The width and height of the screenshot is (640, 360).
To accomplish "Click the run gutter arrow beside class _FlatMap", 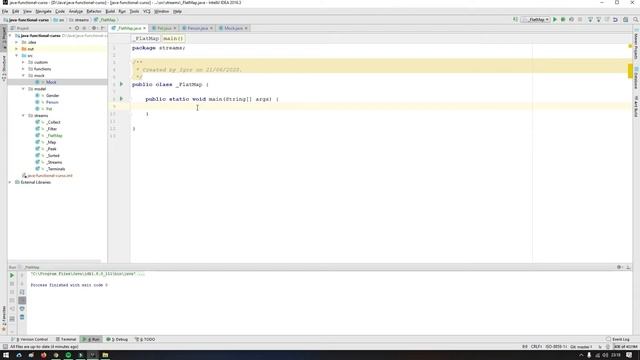I will tap(121, 84).
